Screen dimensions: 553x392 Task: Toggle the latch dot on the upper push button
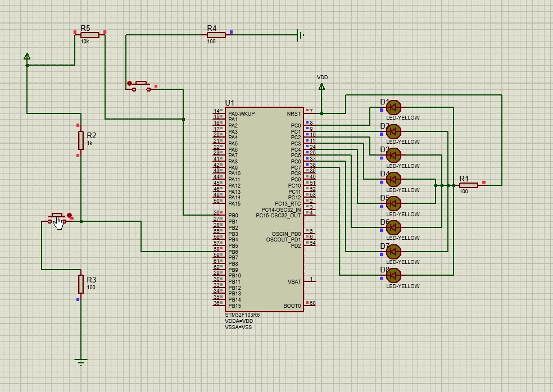[130, 84]
